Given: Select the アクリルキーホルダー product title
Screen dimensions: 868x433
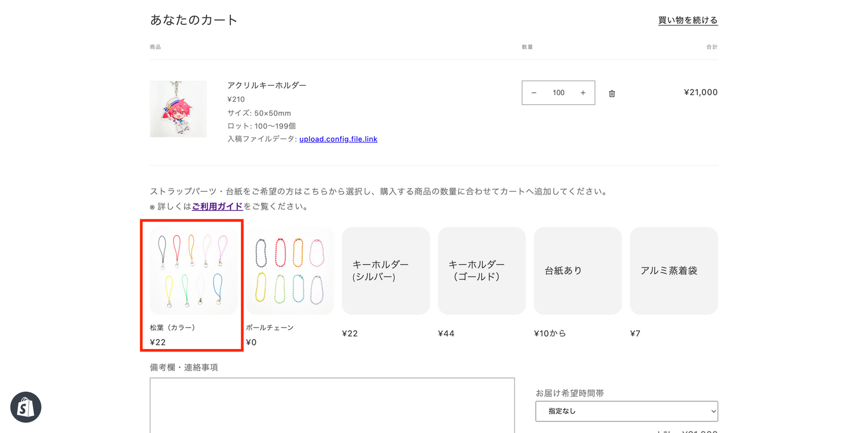Looking at the screenshot, I should [x=267, y=85].
